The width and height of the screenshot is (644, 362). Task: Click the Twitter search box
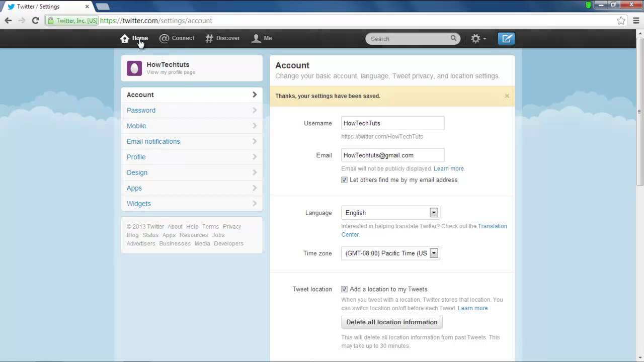click(x=413, y=39)
